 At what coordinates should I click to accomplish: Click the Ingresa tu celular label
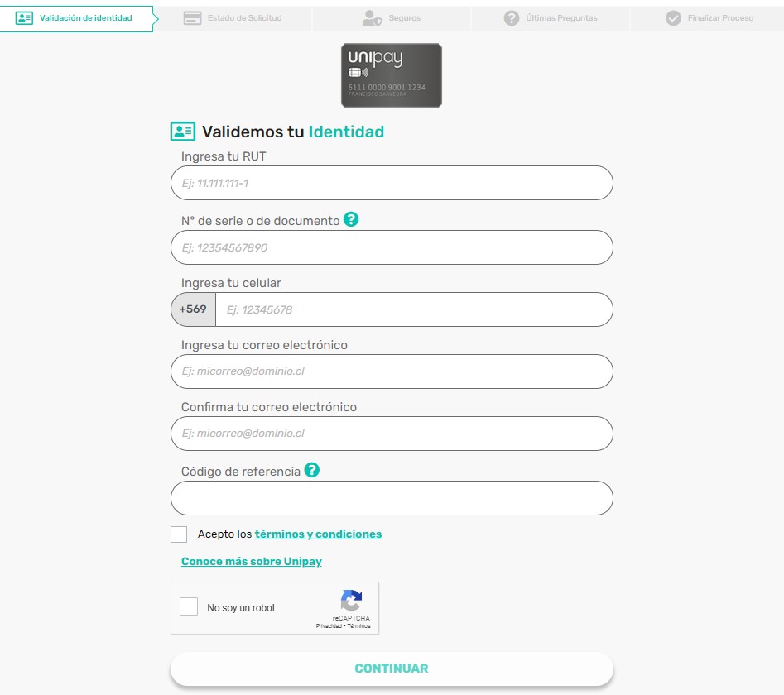(231, 283)
